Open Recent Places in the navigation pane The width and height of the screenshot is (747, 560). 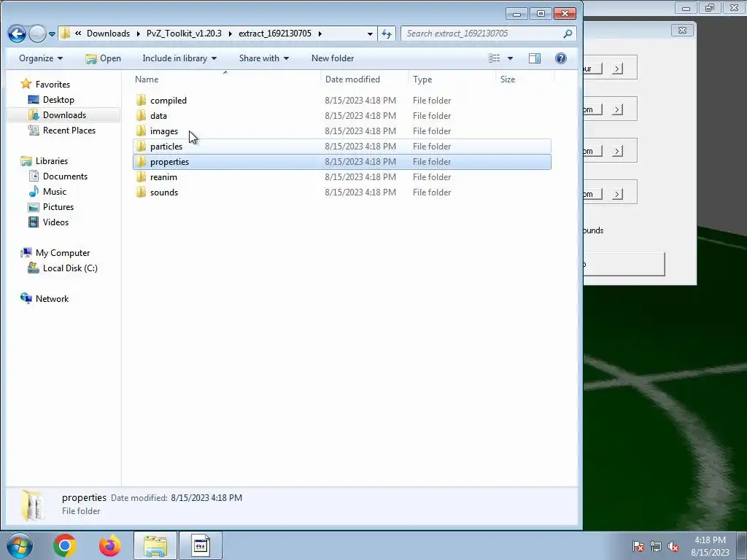[x=69, y=130]
